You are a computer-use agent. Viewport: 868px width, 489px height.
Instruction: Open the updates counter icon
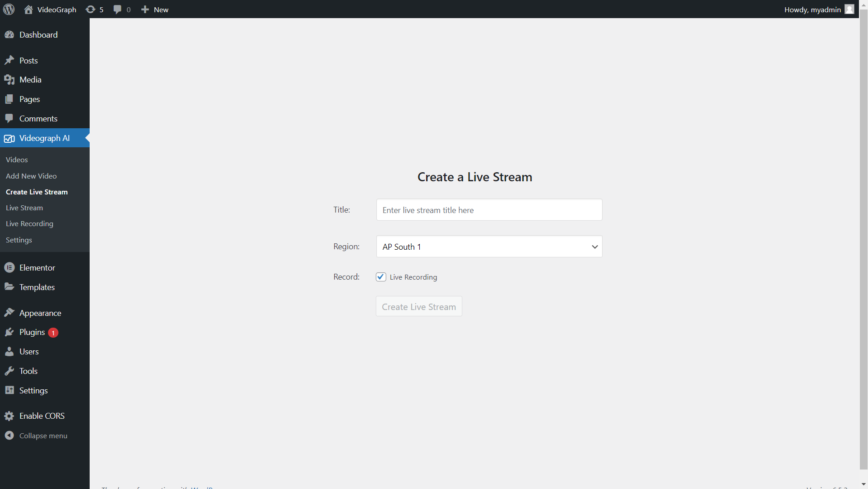[94, 9]
